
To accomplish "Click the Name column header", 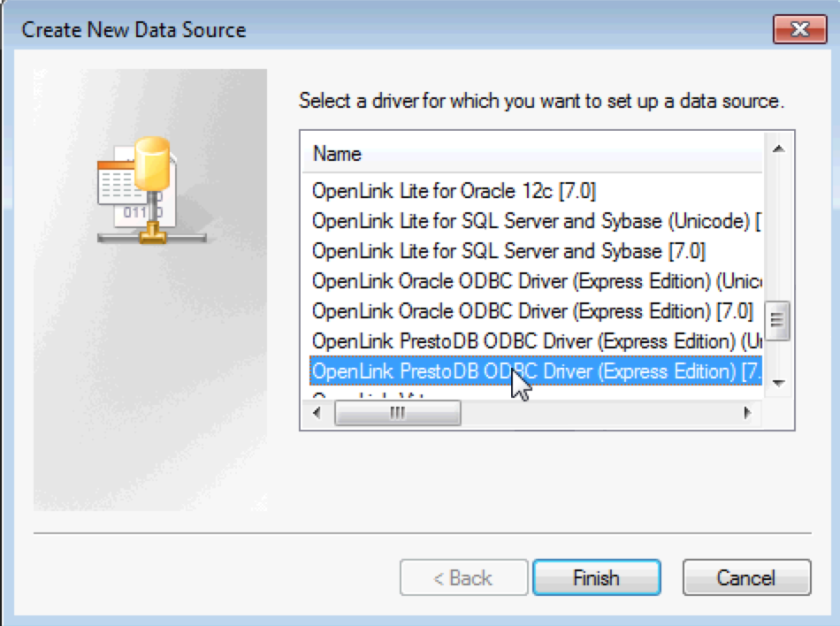I will 338,154.
